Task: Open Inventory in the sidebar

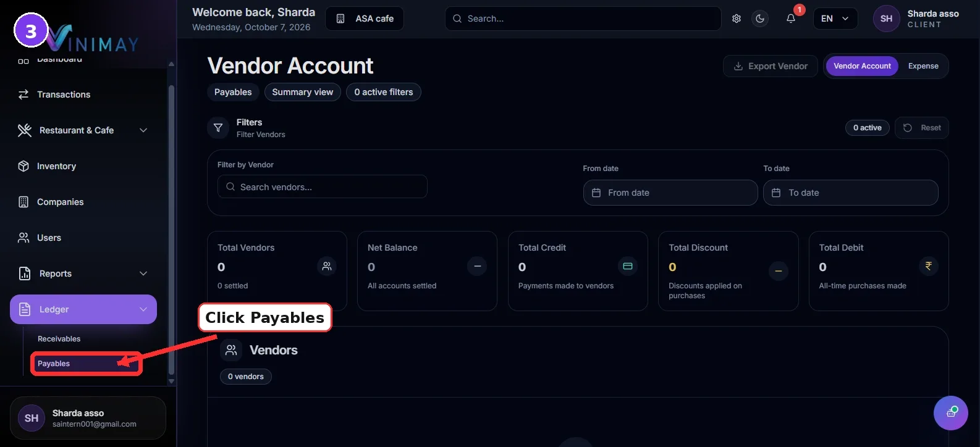Action: (83, 166)
